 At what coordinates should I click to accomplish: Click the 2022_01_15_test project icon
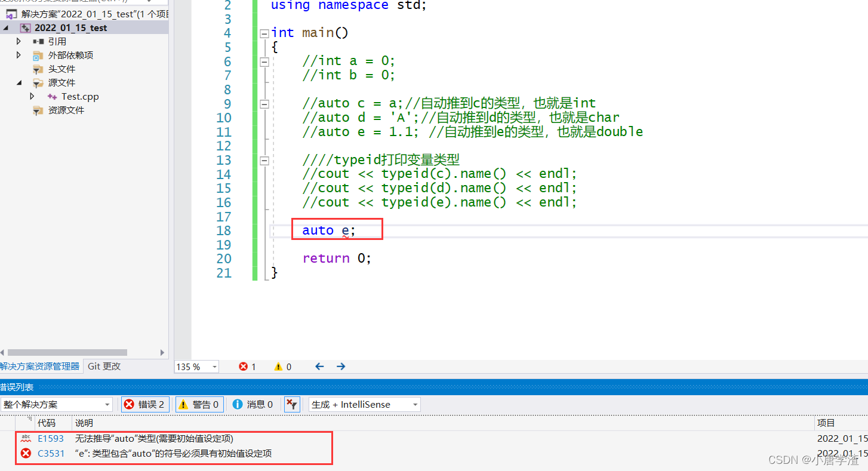[x=25, y=28]
